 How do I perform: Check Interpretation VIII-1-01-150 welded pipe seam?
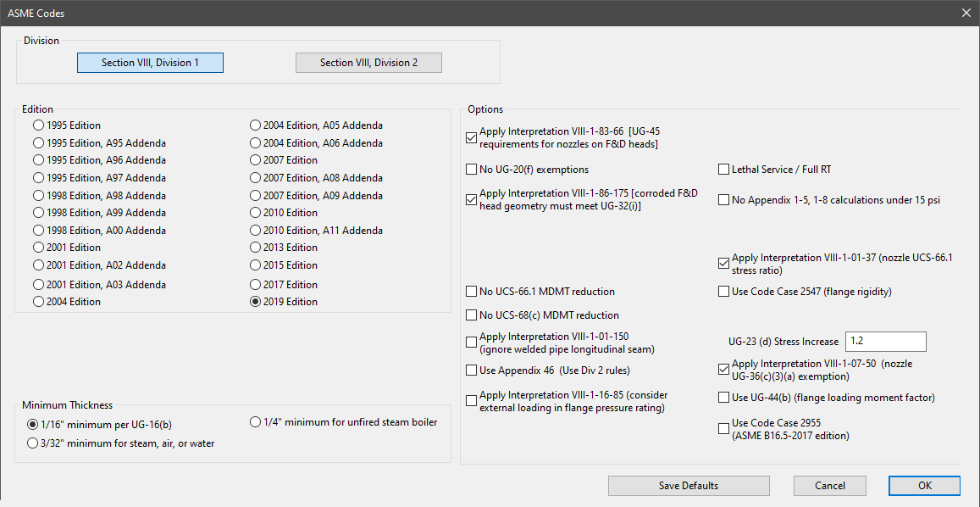(472, 342)
